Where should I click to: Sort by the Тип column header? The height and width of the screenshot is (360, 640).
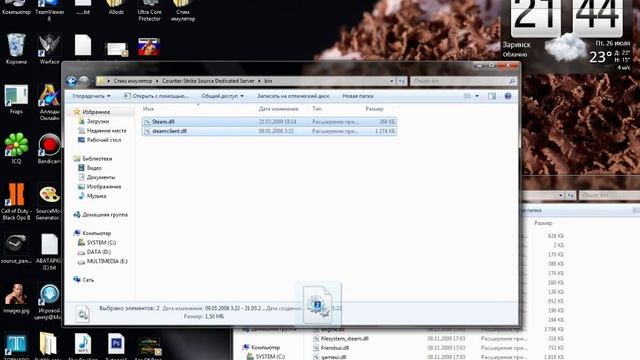click(x=317, y=109)
